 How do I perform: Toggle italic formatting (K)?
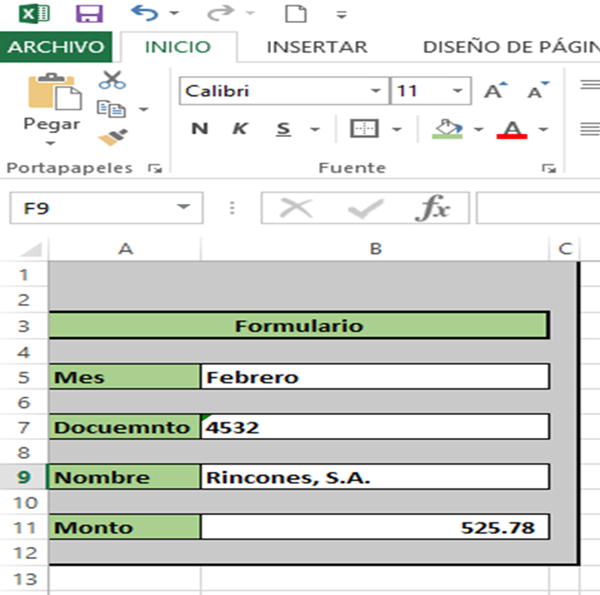tap(240, 129)
